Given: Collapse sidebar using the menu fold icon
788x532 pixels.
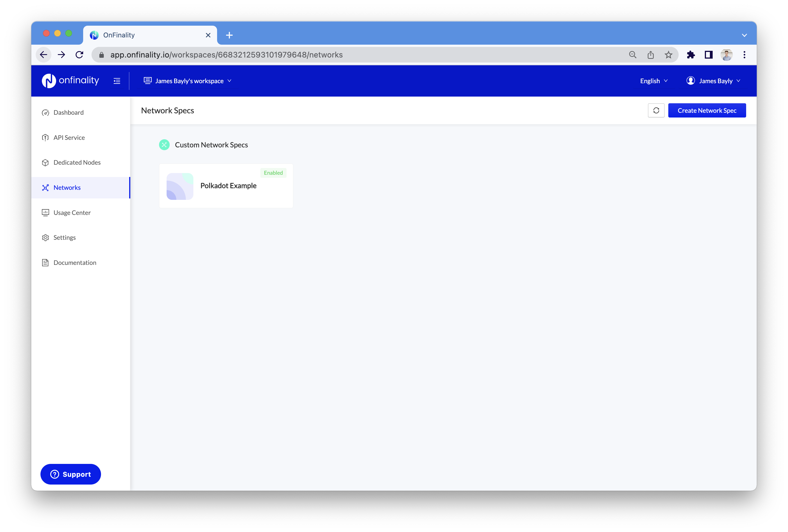Looking at the screenshot, I should click(117, 81).
